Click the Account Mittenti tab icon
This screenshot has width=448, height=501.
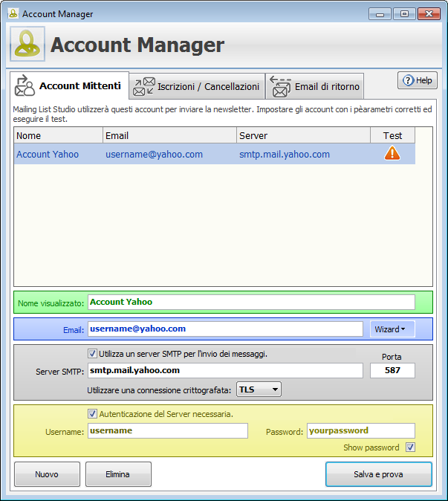25,85
